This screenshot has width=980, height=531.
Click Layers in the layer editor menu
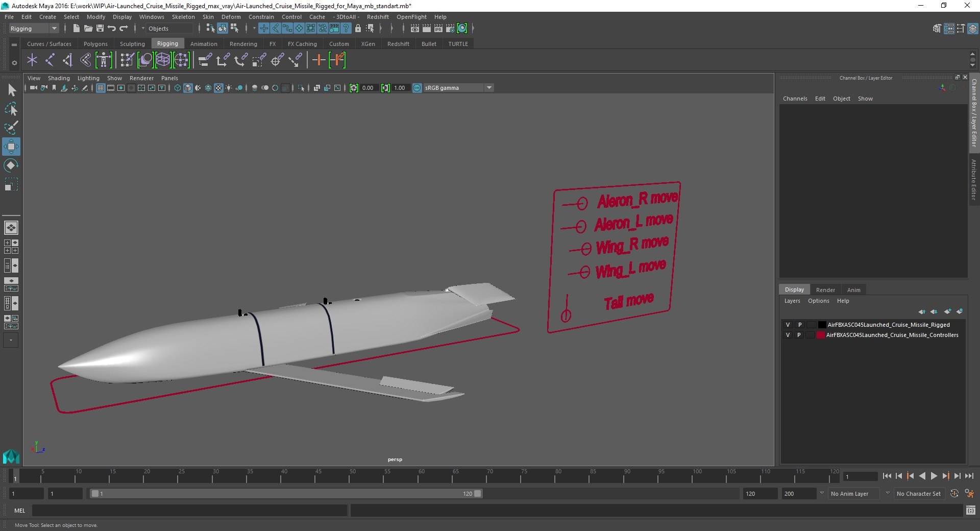point(792,301)
